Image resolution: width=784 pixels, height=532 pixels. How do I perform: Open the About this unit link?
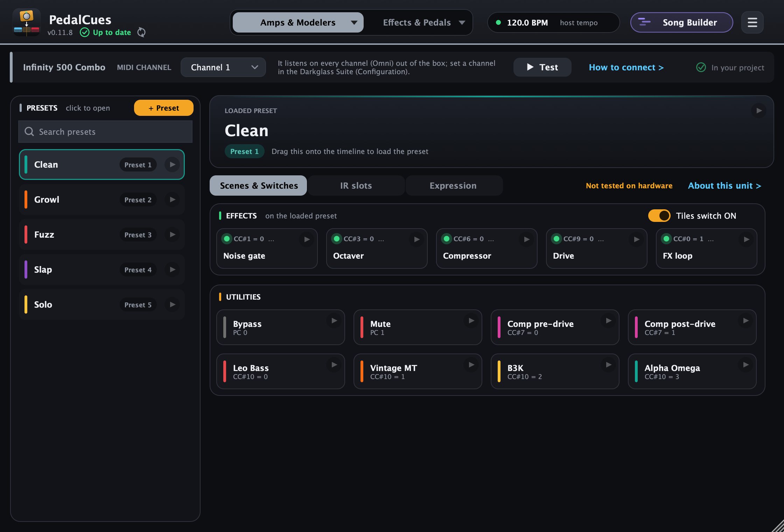[x=724, y=185]
